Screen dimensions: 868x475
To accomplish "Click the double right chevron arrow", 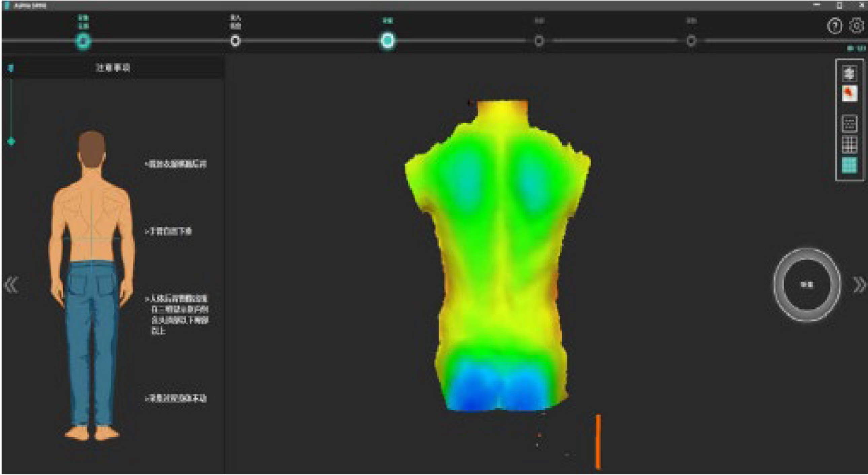I will point(860,285).
